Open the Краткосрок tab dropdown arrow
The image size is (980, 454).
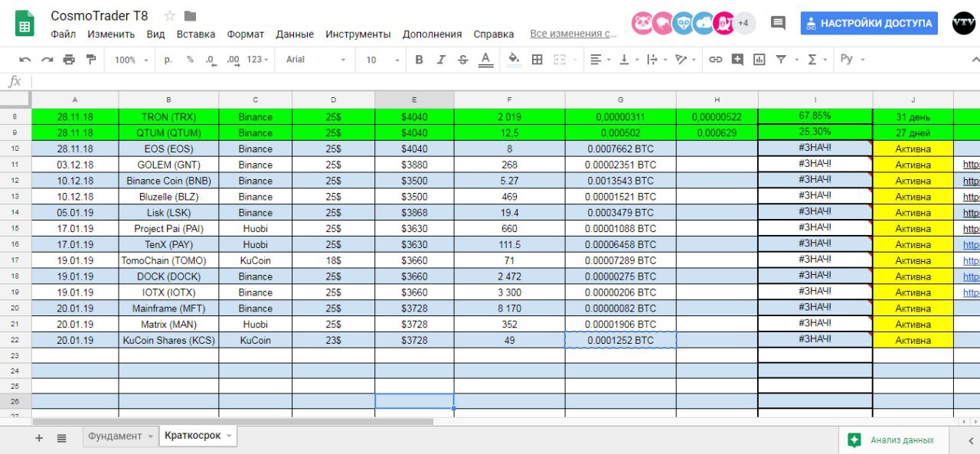pos(227,436)
